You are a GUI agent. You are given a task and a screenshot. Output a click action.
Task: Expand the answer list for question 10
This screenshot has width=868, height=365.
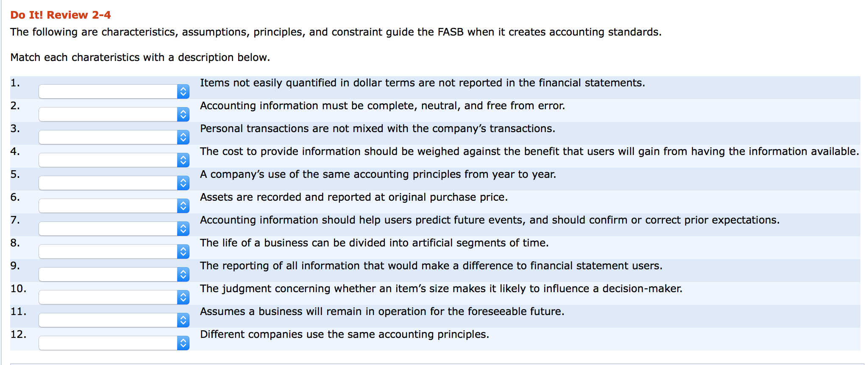[114, 297]
